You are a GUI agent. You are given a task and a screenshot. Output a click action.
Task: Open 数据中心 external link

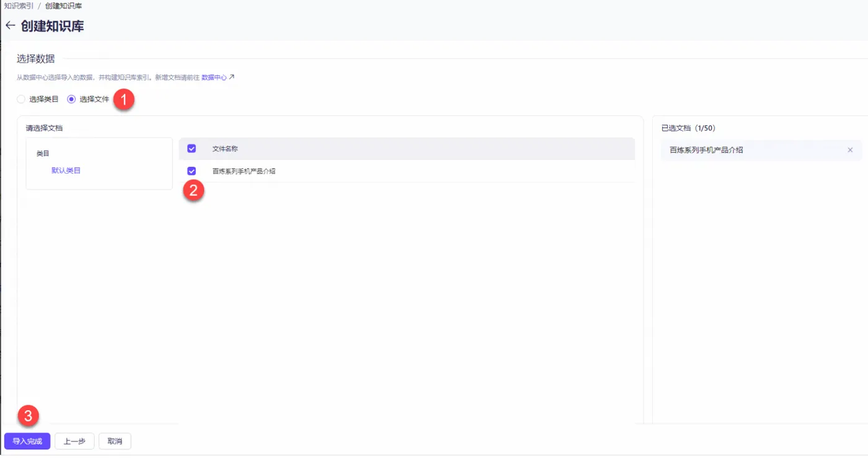[x=218, y=77]
